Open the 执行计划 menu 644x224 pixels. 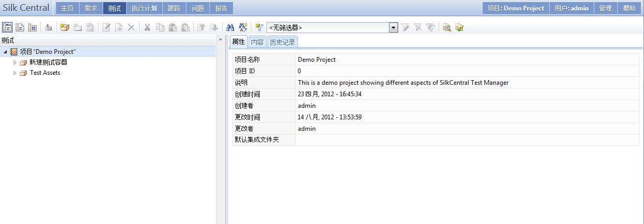[145, 8]
